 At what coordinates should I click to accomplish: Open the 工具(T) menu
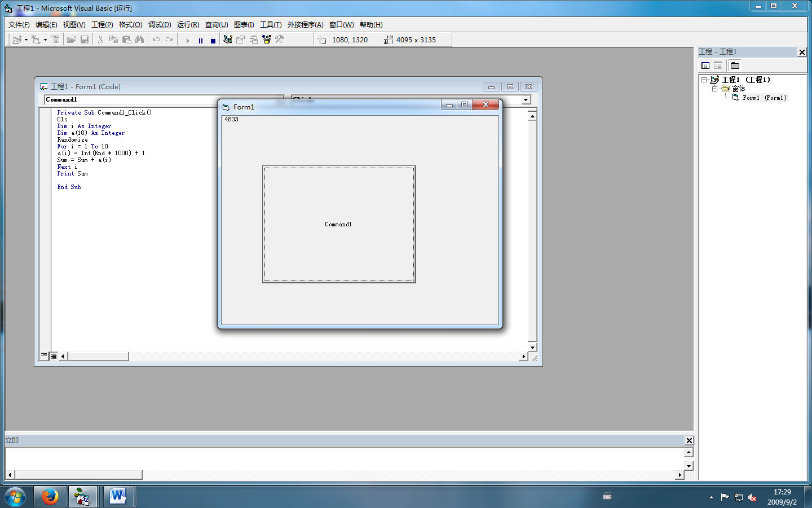[271, 25]
